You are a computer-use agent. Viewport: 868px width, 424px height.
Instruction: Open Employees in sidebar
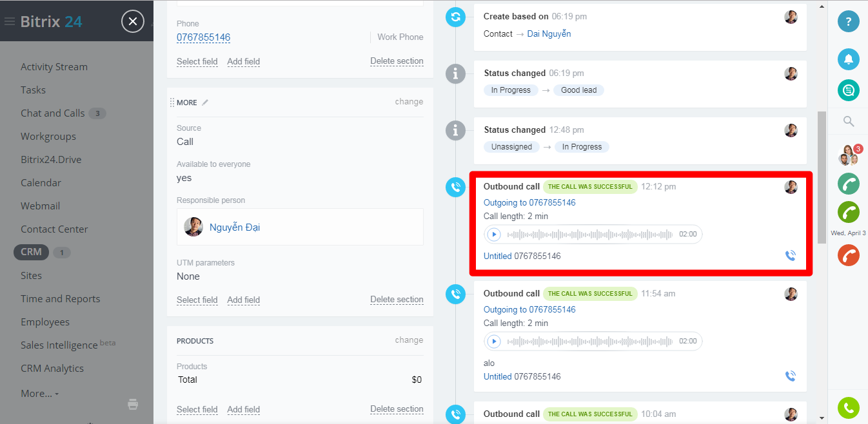45,322
